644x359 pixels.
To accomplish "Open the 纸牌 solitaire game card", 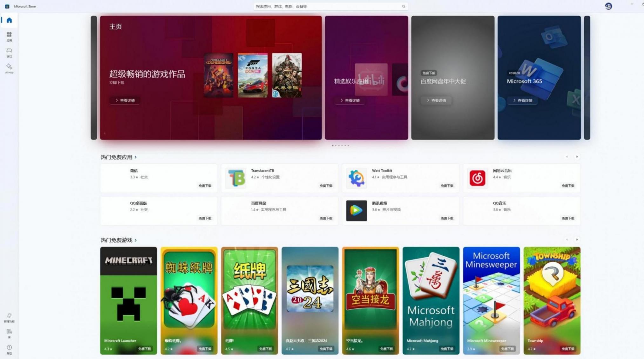I will [249, 301].
